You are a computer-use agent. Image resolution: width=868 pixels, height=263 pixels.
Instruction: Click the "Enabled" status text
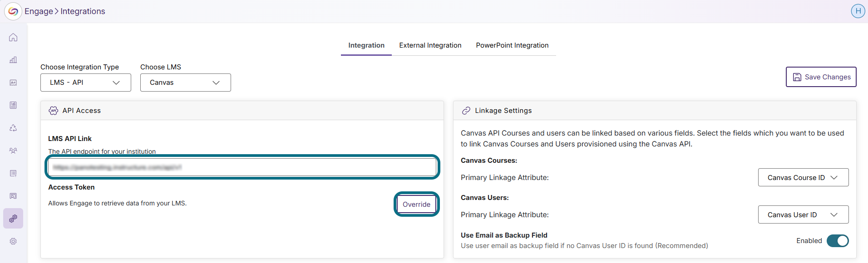(x=809, y=241)
